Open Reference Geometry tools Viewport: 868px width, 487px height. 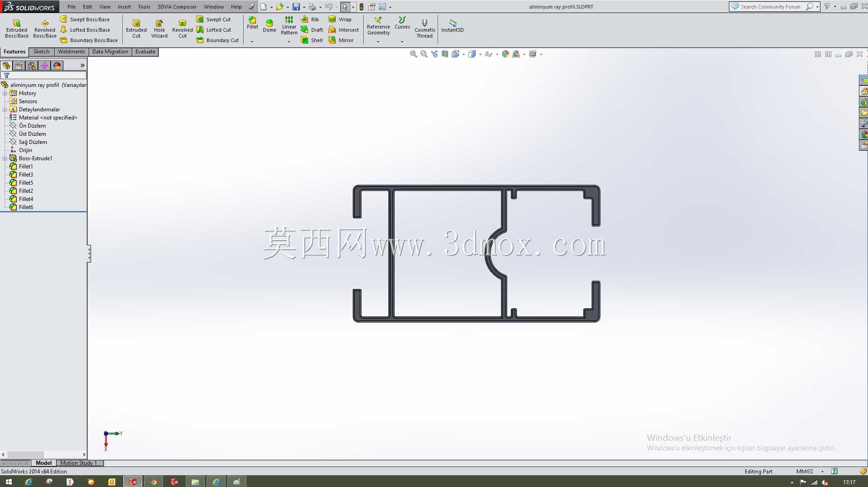pyautogui.click(x=378, y=26)
